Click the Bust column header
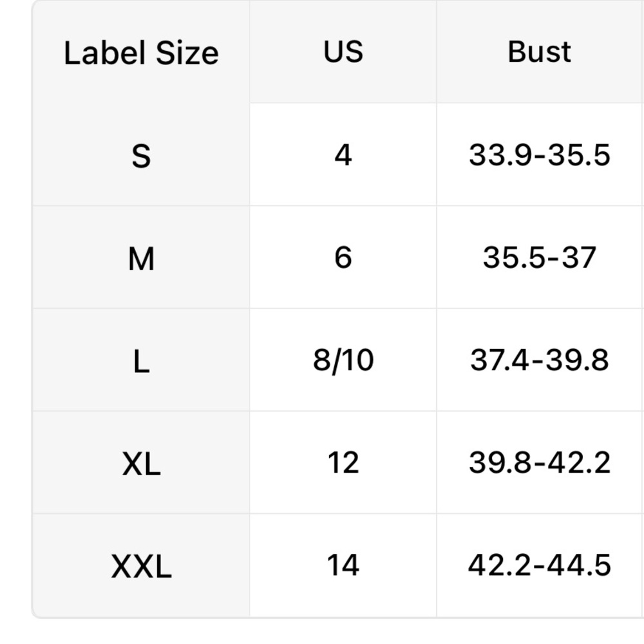The height and width of the screenshot is (644, 644). (540, 52)
